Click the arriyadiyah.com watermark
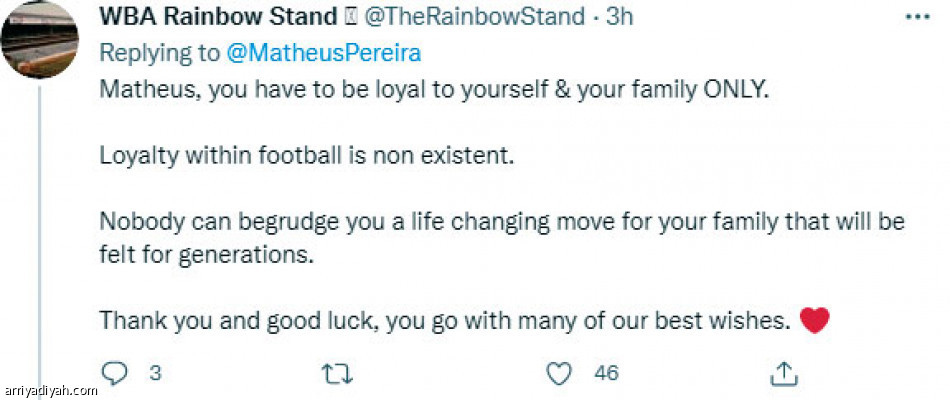 click(50, 390)
